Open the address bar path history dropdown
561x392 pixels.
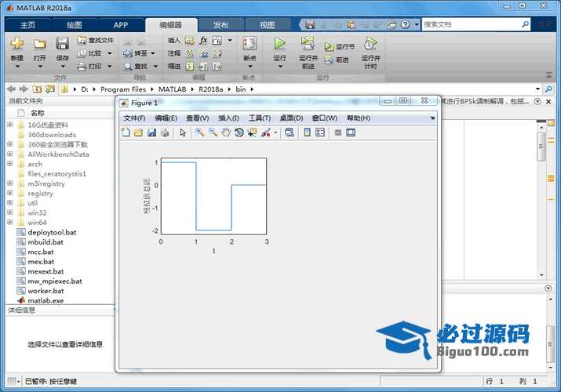(x=537, y=89)
